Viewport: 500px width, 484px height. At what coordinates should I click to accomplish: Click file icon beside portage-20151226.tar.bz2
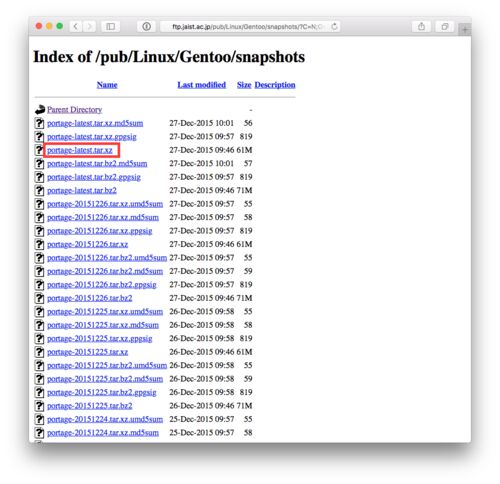(x=39, y=298)
